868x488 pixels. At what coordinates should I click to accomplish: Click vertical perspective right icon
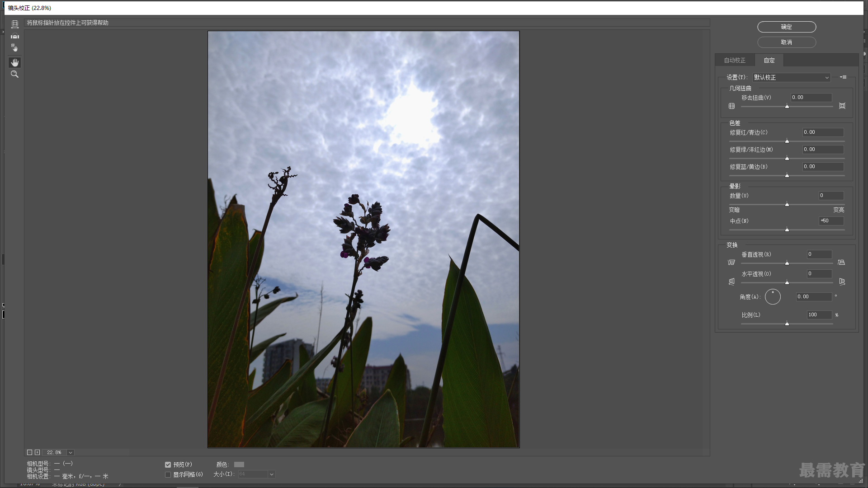pos(841,263)
